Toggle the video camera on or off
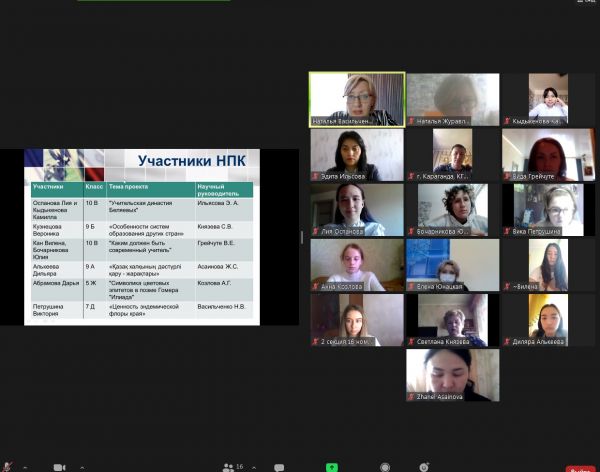 pos(59,467)
